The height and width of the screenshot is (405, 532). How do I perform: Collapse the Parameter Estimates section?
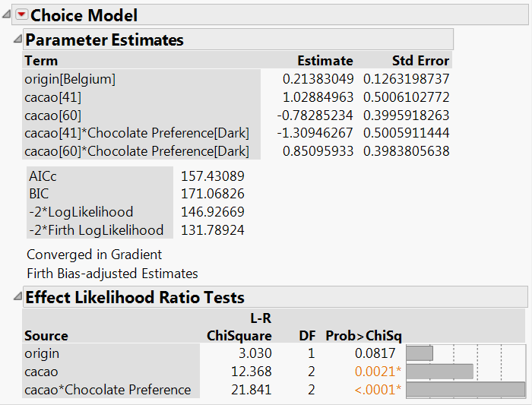(x=17, y=39)
